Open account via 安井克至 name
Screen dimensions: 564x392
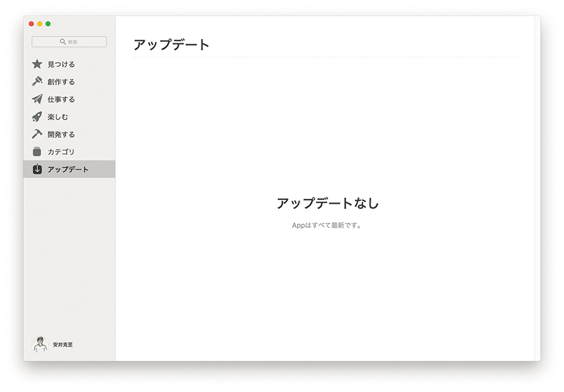point(63,345)
